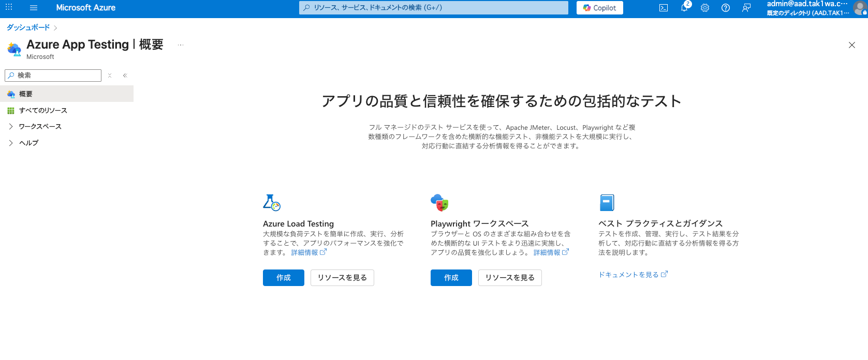This screenshot has height=360, width=868.
Task: Open the ドキュメントを見る link
Action: (633, 275)
